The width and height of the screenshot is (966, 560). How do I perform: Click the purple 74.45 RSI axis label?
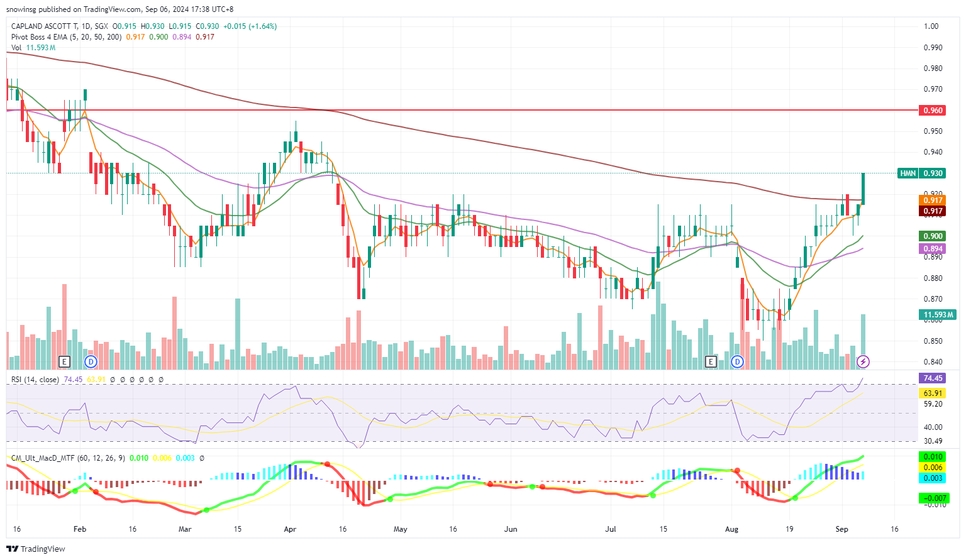933,378
